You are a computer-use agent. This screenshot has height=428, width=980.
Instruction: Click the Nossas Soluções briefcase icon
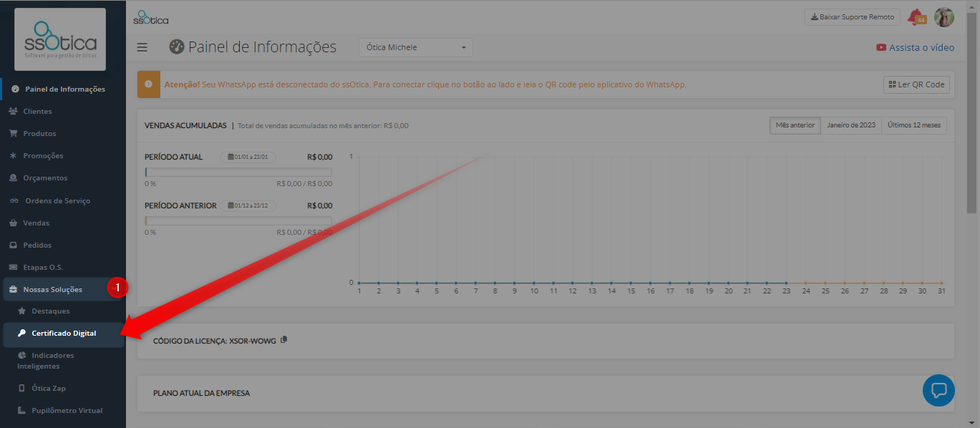(13, 289)
